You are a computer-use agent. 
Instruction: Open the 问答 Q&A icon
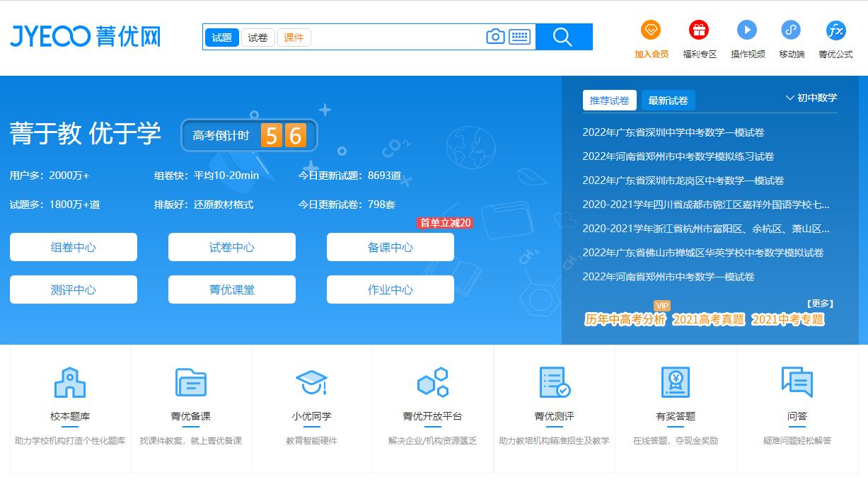click(x=797, y=382)
